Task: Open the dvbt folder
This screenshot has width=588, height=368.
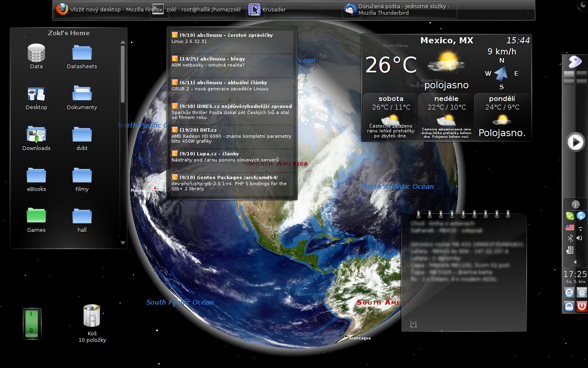Action: click(82, 139)
